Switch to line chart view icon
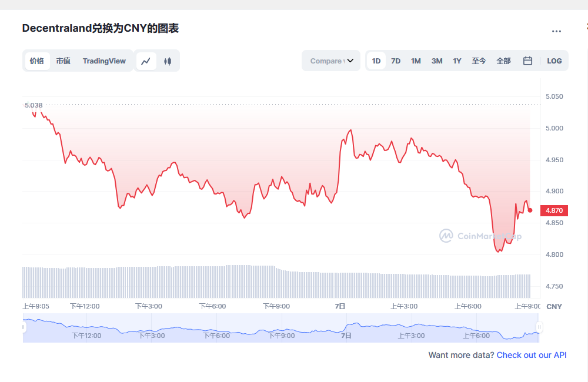The width and height of the screenshot is (588, 382). pos(146,61)
